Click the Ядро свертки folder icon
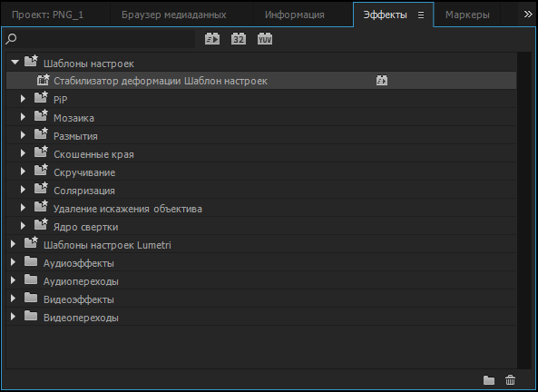The width and height of the screenshot is (538, 392). (41, 224)
